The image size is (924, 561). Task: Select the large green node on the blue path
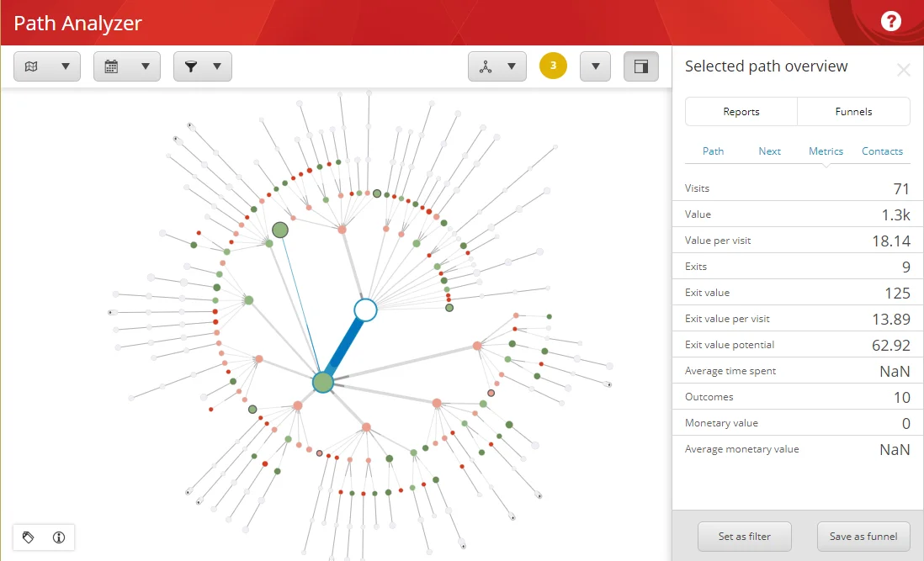[x=323, y=383]
